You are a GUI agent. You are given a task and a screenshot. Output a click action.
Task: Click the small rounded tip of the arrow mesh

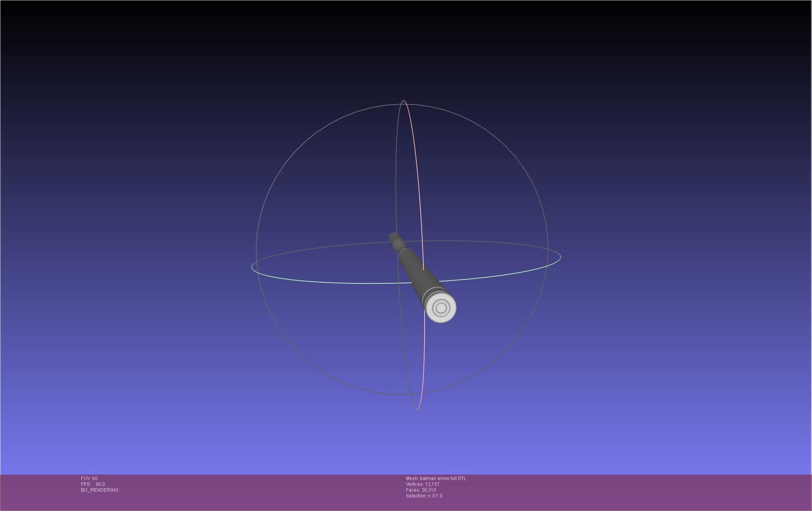[x=393, y=237]
